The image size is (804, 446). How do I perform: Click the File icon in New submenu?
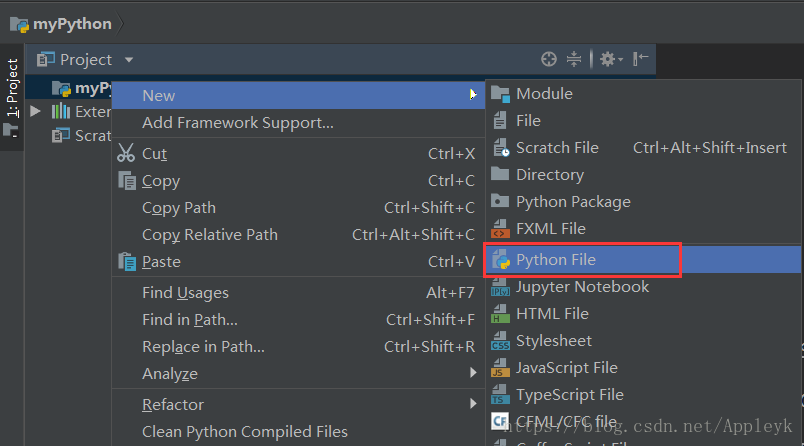500,120
